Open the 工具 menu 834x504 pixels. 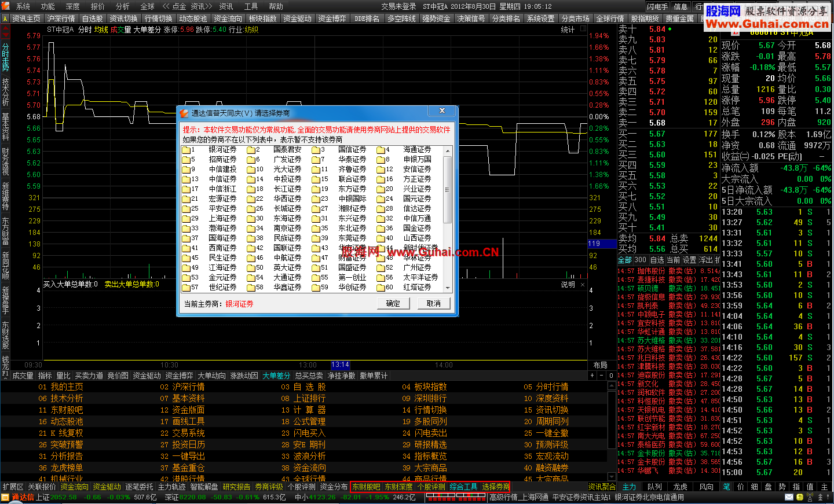coord(251,6)
